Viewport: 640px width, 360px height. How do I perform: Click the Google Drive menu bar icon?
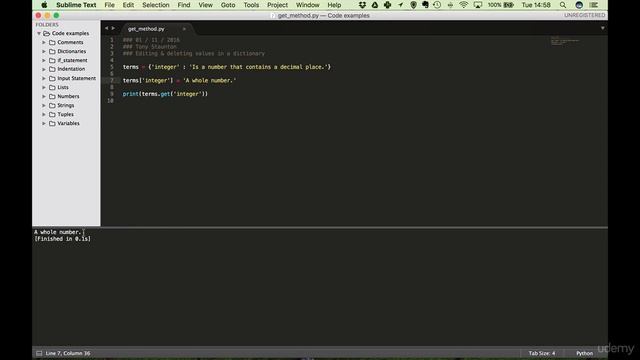pyautogui.click(x=375, y=5)
